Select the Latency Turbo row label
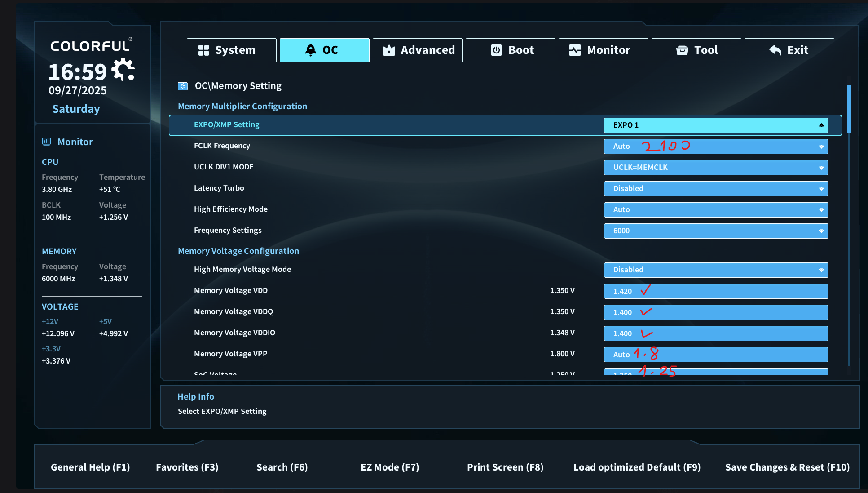 219,188
